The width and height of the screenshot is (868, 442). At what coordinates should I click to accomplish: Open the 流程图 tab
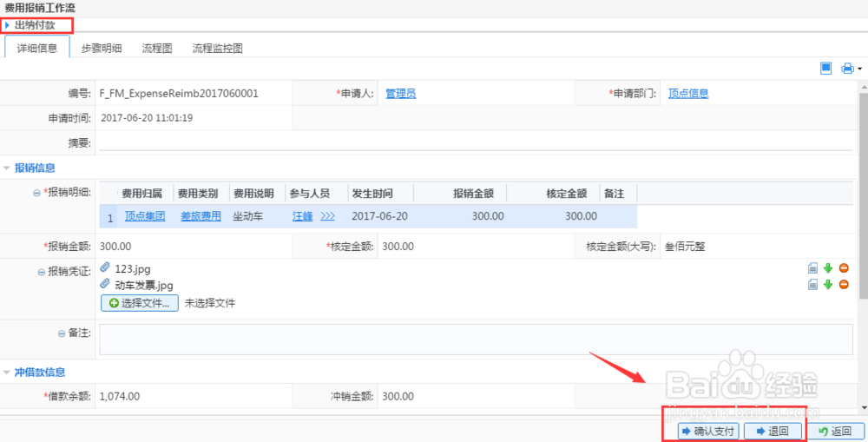(157, 48)
